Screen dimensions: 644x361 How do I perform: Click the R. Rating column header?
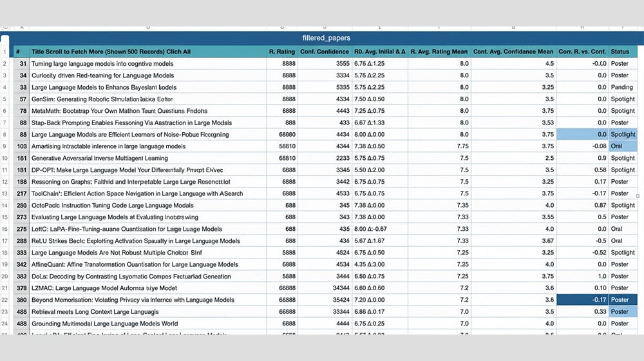point(281,52)
